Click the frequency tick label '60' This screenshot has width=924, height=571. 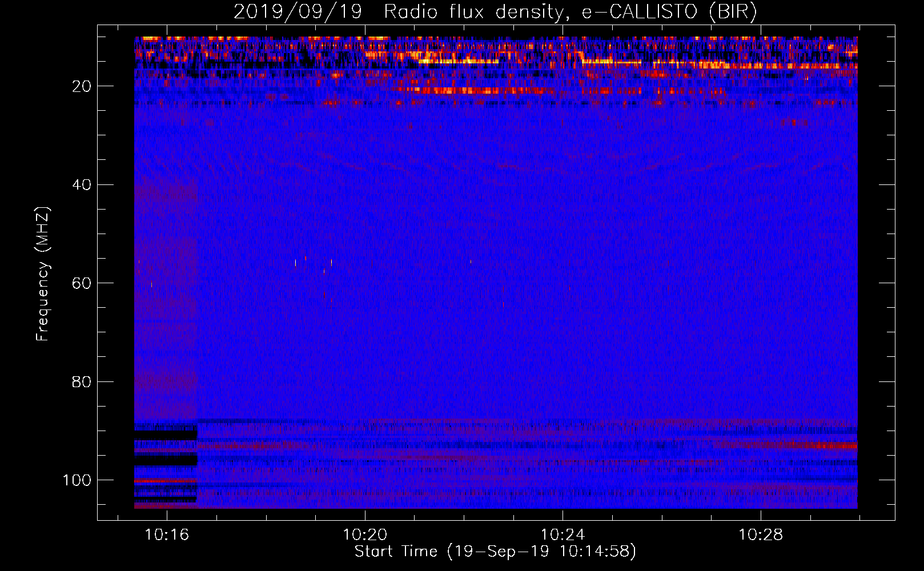(x=82, y=283)
